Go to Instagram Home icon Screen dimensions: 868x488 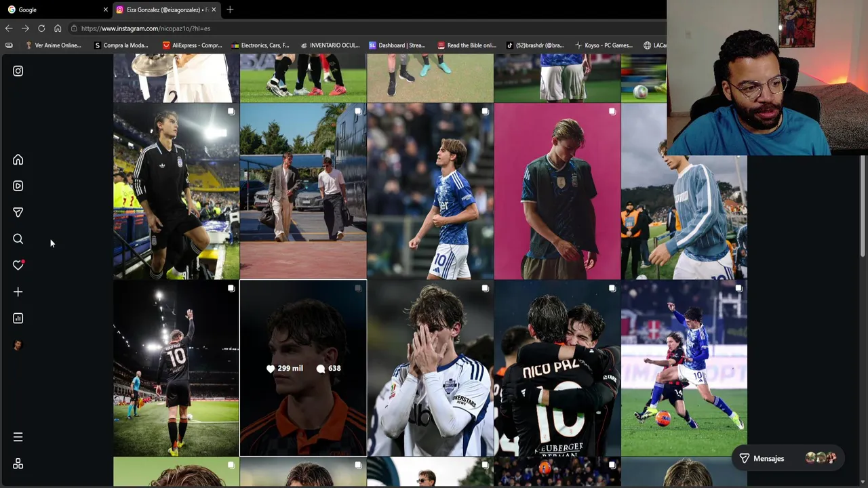point(18,160)
